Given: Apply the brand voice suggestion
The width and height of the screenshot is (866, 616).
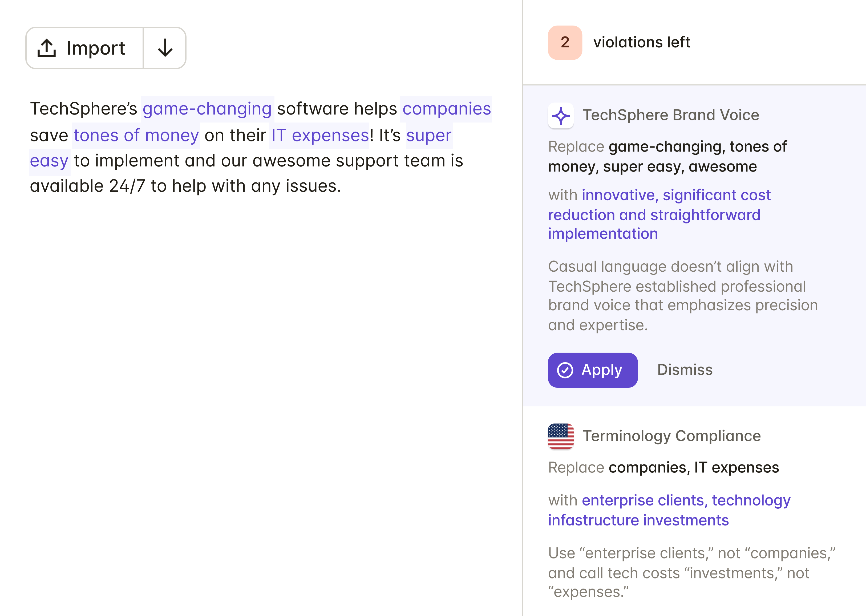Looking at the screenshot, I should pos(592,370).
